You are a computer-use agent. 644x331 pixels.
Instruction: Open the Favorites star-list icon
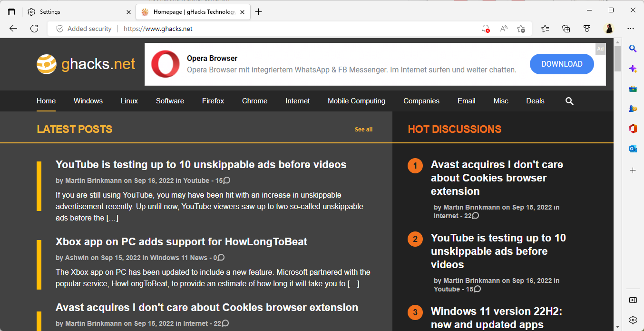coord(545,29)
